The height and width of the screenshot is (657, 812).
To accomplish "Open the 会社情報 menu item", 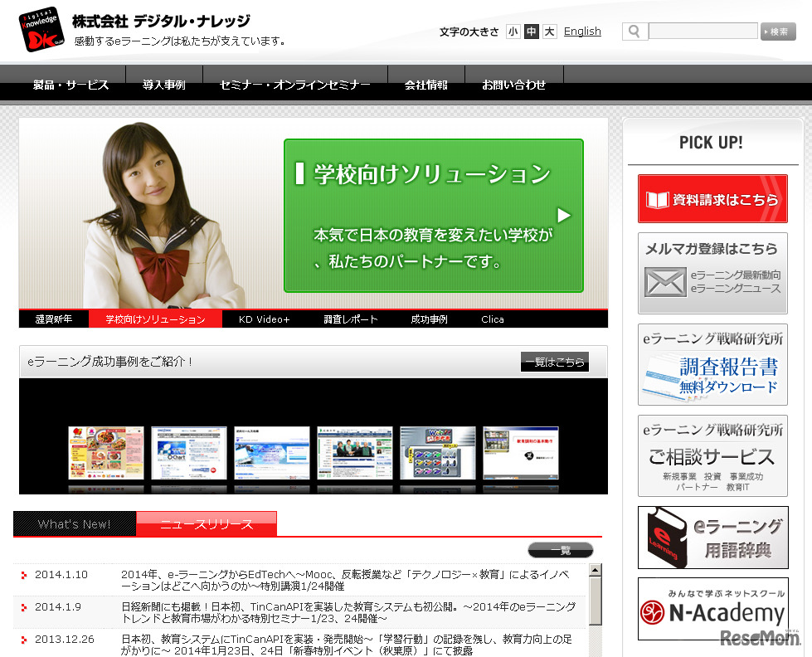I will point(425,84).
